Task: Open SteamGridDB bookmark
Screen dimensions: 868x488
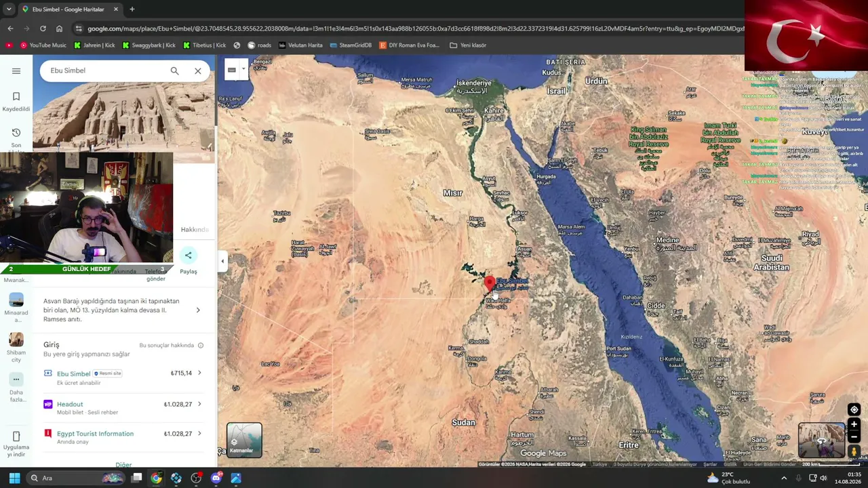Action: (351, 45)
